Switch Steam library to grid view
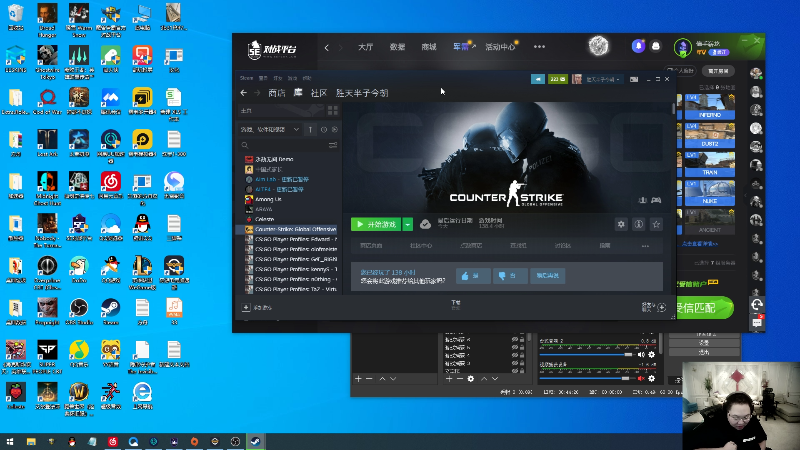 (333, 111)
